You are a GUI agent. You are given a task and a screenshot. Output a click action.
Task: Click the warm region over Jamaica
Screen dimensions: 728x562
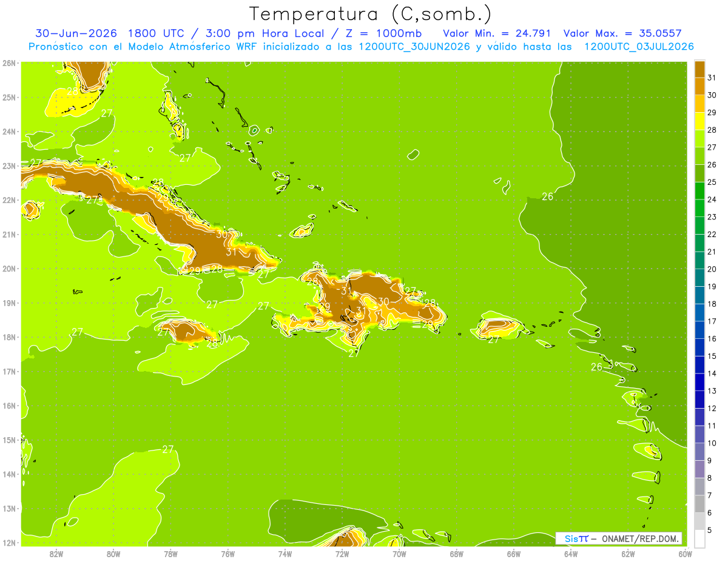pos(189,332)
